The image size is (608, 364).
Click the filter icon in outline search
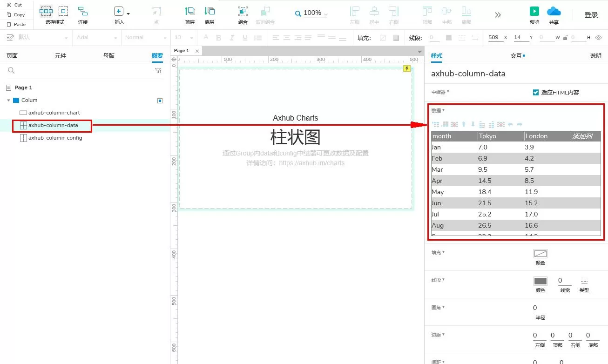158,71
